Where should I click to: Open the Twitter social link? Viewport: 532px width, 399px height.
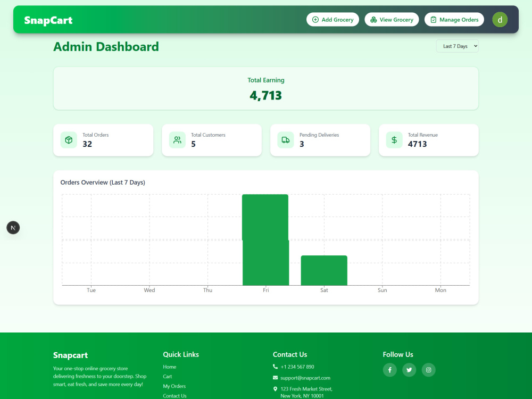click(x=409, y=370)
